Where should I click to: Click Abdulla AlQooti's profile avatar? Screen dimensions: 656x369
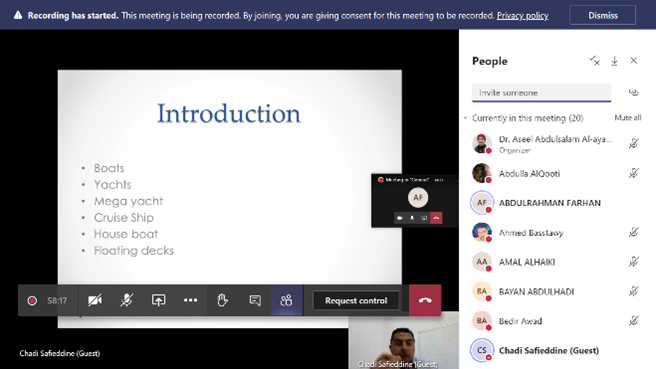tap(482, 173)
